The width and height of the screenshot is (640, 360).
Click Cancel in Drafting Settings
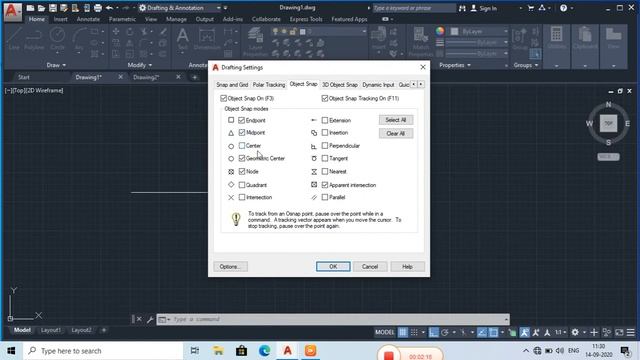point(370,267)
